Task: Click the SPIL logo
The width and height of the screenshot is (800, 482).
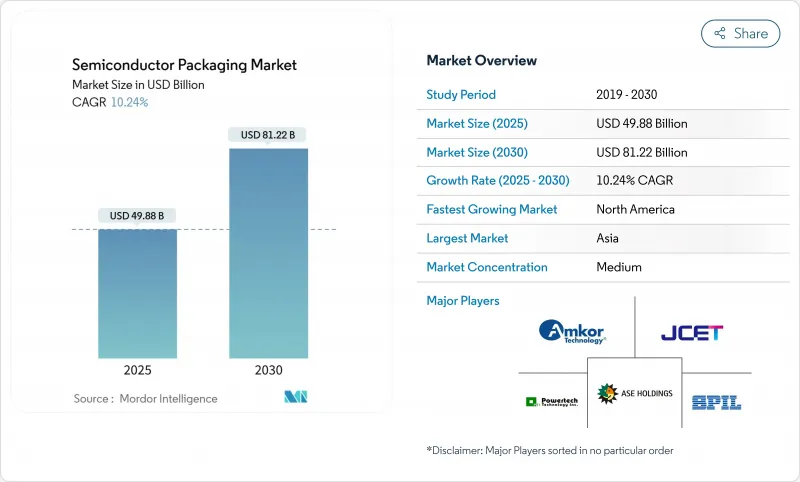Action: point(716,401)
